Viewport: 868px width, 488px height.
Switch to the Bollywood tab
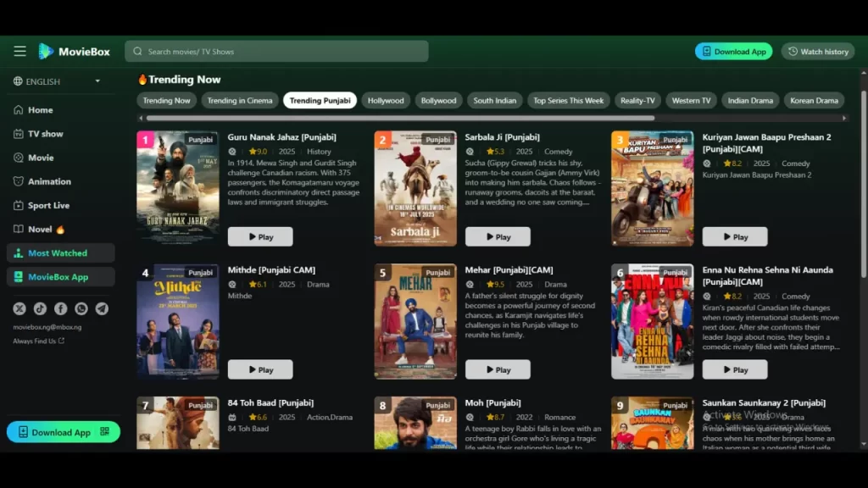(x=438, y=100)
